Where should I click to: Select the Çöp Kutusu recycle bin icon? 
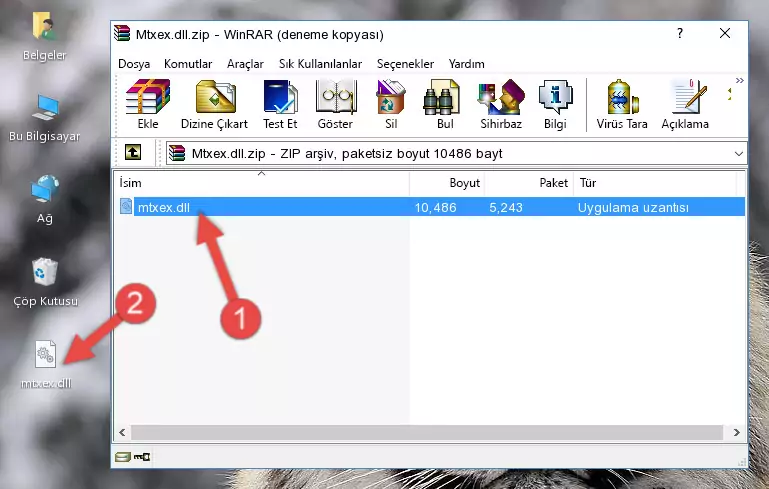tap(45, 283)
